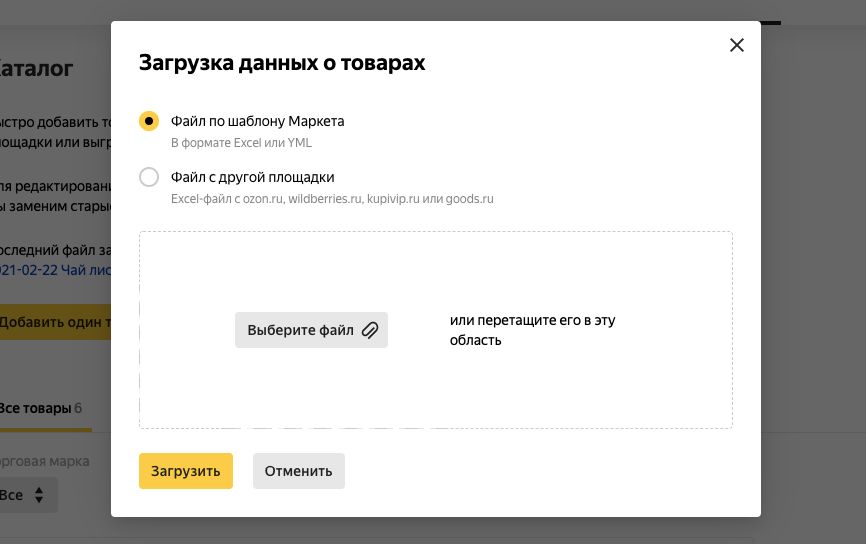This screenshot has height=544, width=866.
Task: Click the 'Выберите файл' button
Action: click(311, 330)
